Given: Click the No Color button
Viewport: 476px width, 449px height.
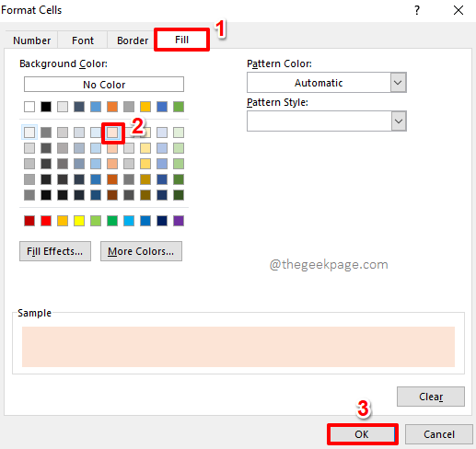Looking at the screenshot, I should tap(104, 85).
